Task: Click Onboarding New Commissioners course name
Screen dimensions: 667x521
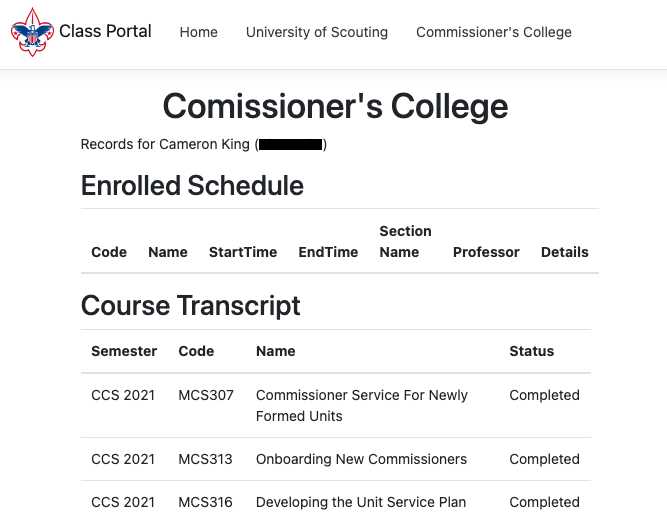Action: point(361,459)
